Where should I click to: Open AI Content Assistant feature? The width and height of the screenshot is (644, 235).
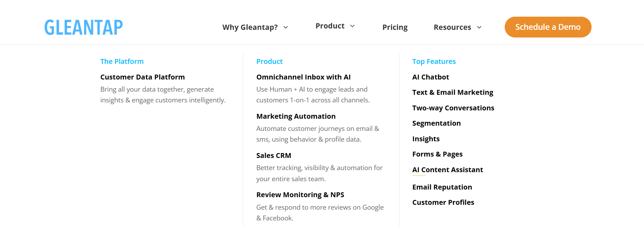[x=447, y=170]
